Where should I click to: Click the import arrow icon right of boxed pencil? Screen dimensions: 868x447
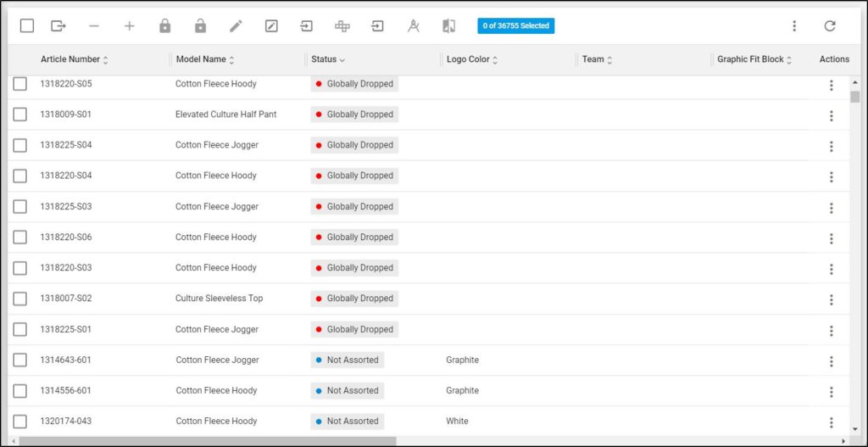pos(307,26)
